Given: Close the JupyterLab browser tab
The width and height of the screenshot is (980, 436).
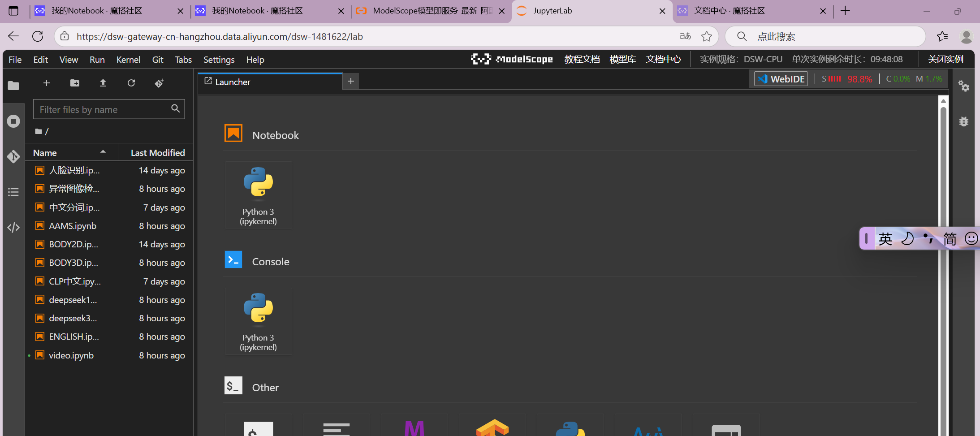Looking at the screenshot, I should 662,11.
